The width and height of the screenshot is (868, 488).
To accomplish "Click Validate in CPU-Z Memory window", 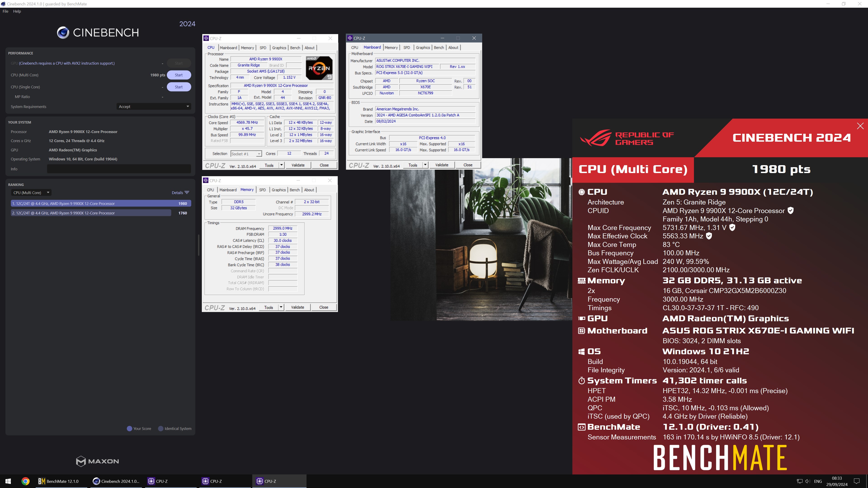I will [297, 307].
